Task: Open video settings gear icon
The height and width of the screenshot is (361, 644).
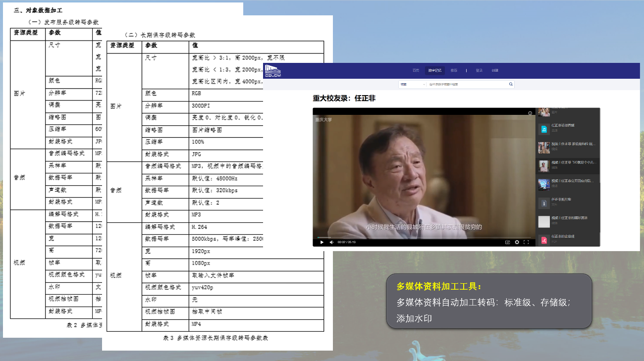Action: coord(517,242)
